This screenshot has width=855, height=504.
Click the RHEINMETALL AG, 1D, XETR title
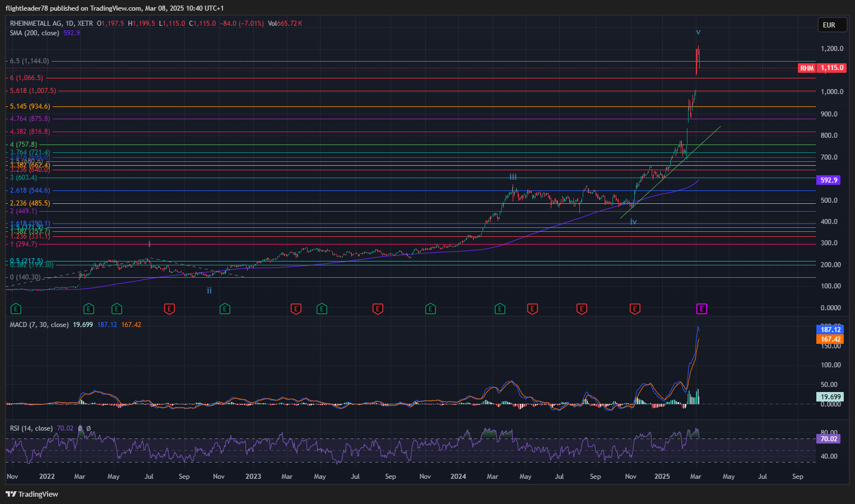pos(52,24)
